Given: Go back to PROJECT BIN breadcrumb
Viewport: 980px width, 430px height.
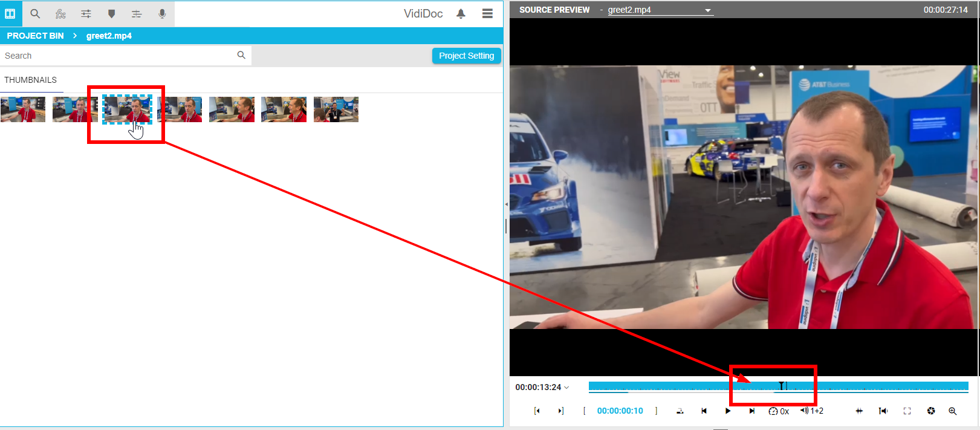Looking at the screenshot, I should pos(35,36).
